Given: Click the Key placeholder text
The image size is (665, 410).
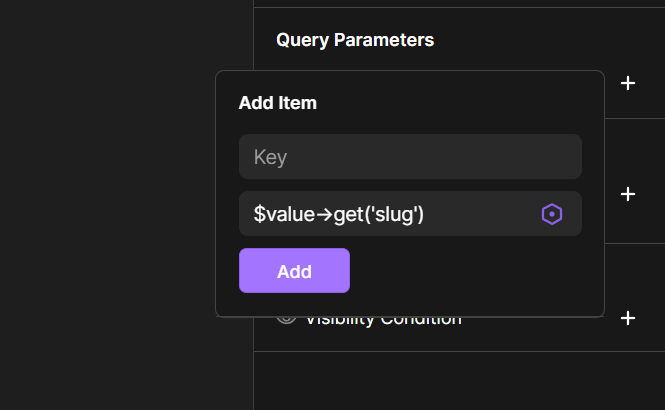Looking at the screenshot, I should coord(271,157).
